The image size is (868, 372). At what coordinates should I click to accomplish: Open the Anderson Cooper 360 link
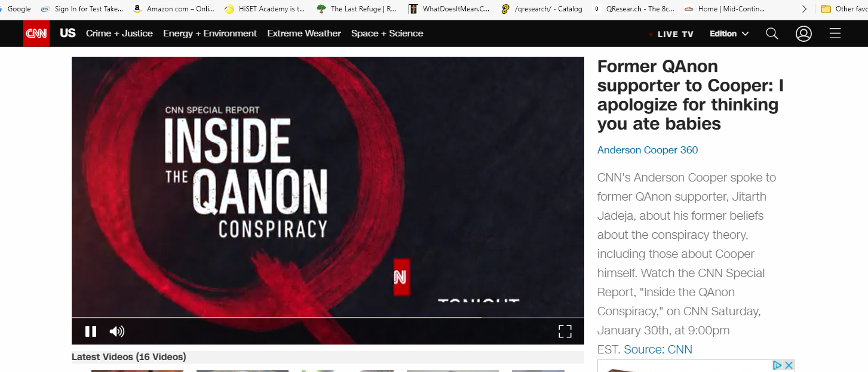648,150
